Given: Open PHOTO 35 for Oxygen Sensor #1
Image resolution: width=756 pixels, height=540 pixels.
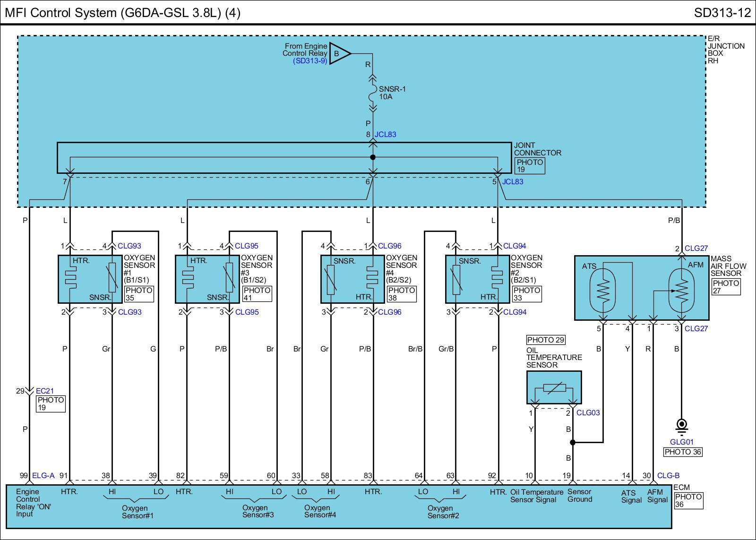Looking at the screenshot, I should click(x=139, y=294).
